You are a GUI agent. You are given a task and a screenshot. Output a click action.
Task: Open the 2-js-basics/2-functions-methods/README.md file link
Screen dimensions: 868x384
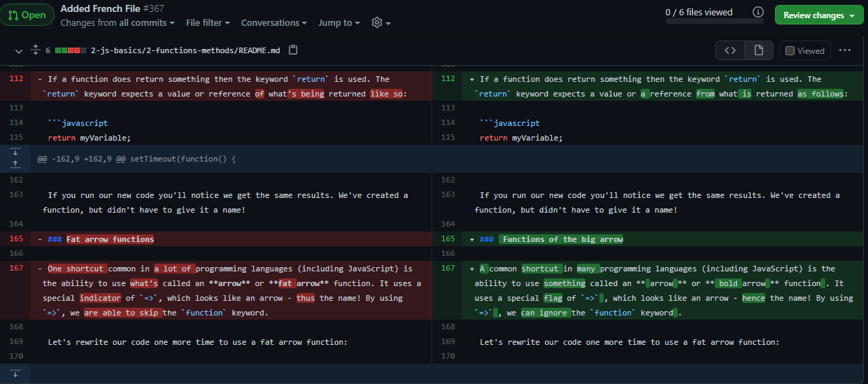tap(185, 50)
